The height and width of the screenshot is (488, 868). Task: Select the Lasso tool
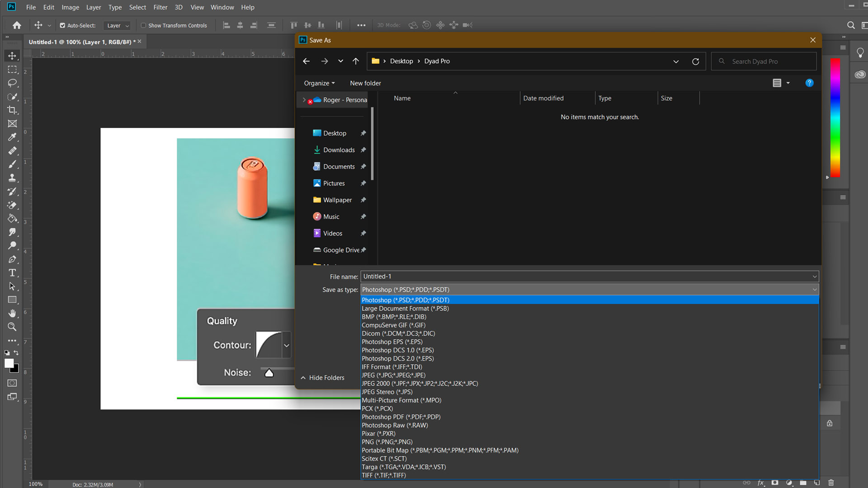coord(12,83)
